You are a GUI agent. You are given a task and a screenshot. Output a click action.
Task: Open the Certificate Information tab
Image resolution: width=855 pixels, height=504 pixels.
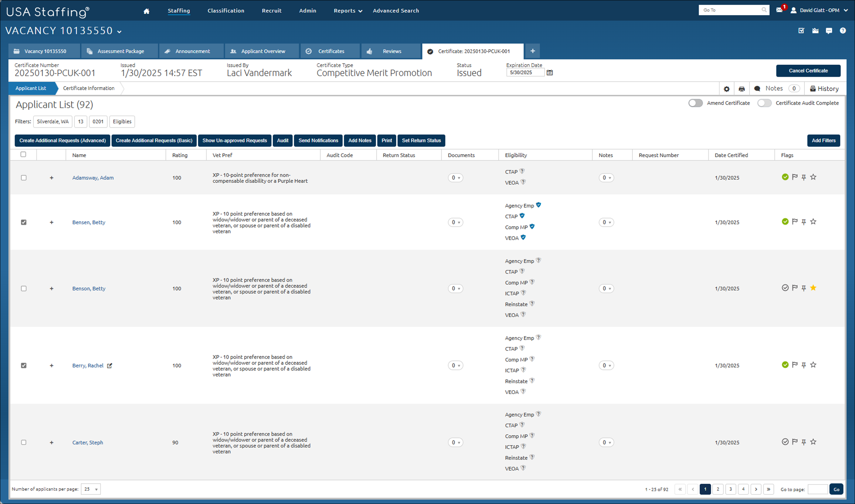pyautogui.click(x=89, y=88)
